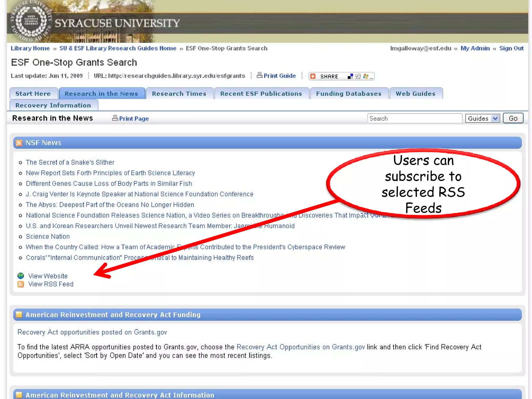Select the Research in the News tab
Screen dimensions: 532x399
pyautogui.click(x=102, y=94)
